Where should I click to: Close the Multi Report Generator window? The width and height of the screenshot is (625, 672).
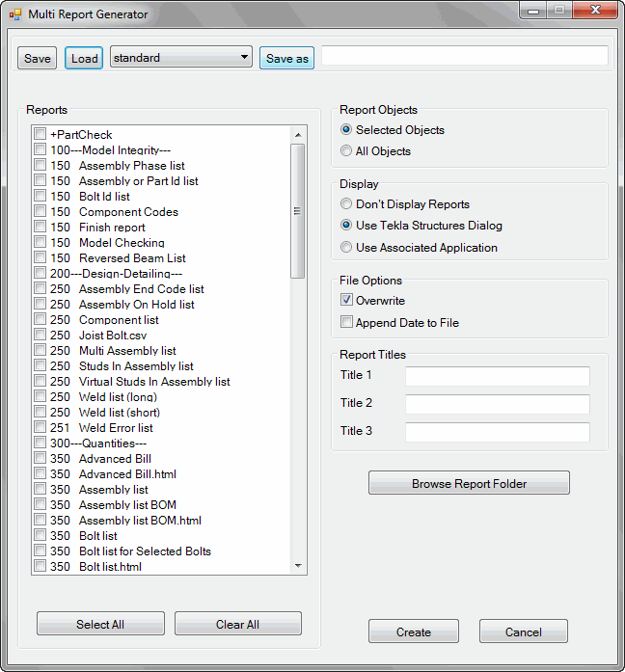tap(595, 11)
